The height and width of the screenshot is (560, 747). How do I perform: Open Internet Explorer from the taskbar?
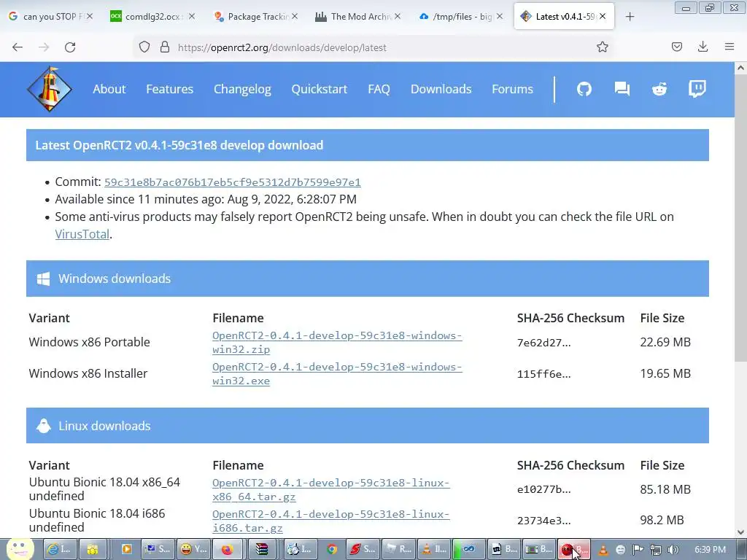pos(60,549)
